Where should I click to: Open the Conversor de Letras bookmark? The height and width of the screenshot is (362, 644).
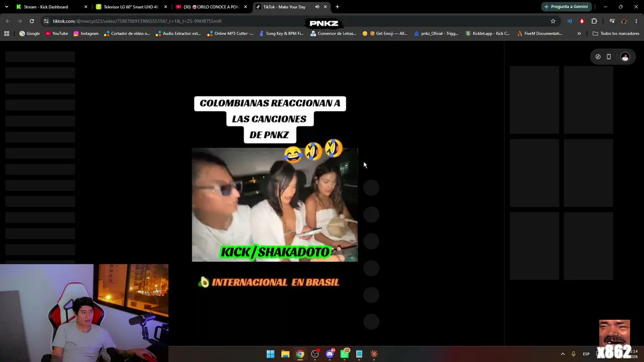(x=333, y=34)
